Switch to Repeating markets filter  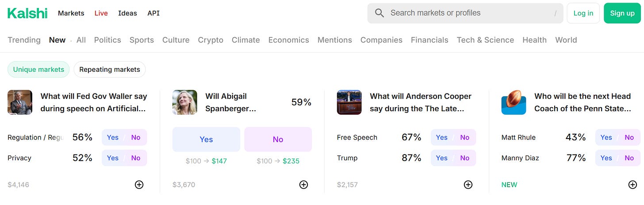tap(109, 70)
